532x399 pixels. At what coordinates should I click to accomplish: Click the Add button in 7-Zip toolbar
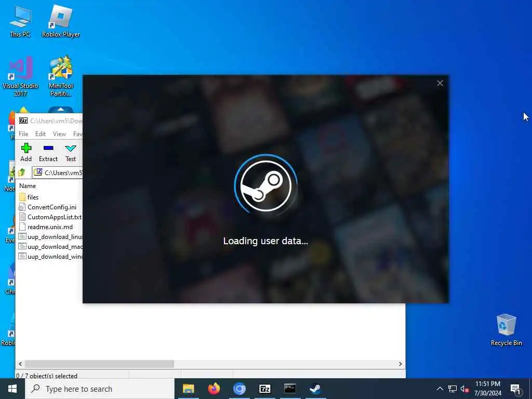[26, 152]
